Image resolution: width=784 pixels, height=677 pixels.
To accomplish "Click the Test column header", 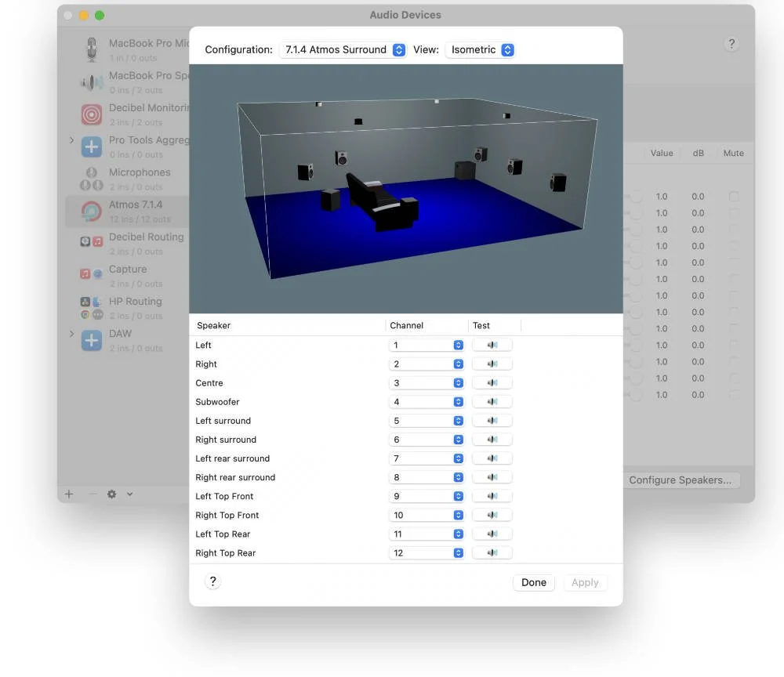I will pyautogui.click(x=481, y=326).
